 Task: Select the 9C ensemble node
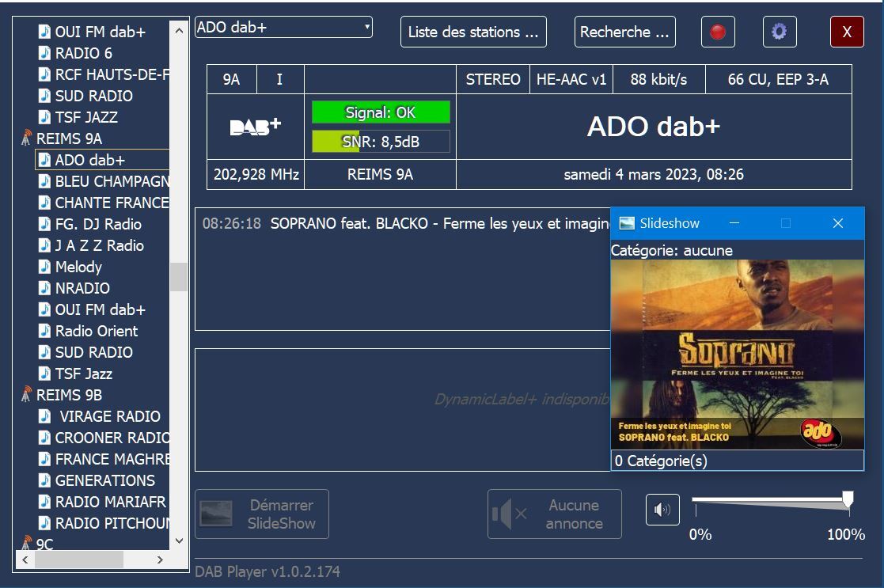point(44,544)
